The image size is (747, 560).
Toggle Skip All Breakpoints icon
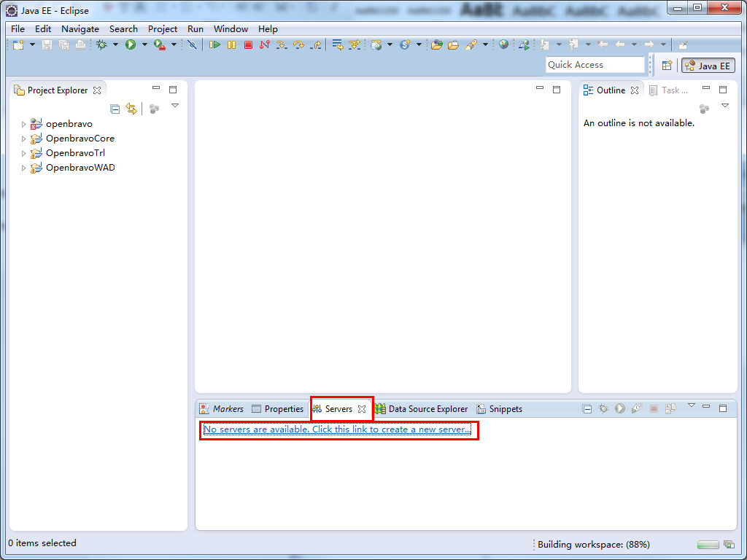(192, 44)
